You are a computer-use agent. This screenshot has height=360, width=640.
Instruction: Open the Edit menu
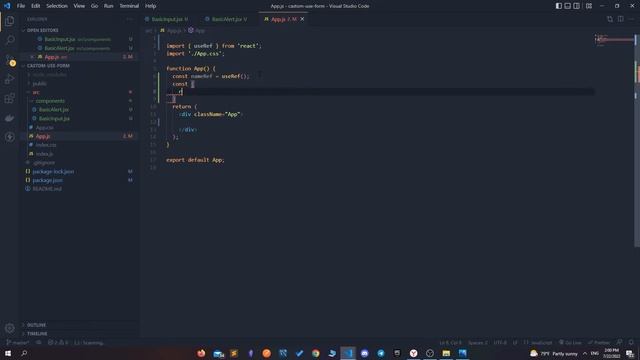click(x=36, y=6)
